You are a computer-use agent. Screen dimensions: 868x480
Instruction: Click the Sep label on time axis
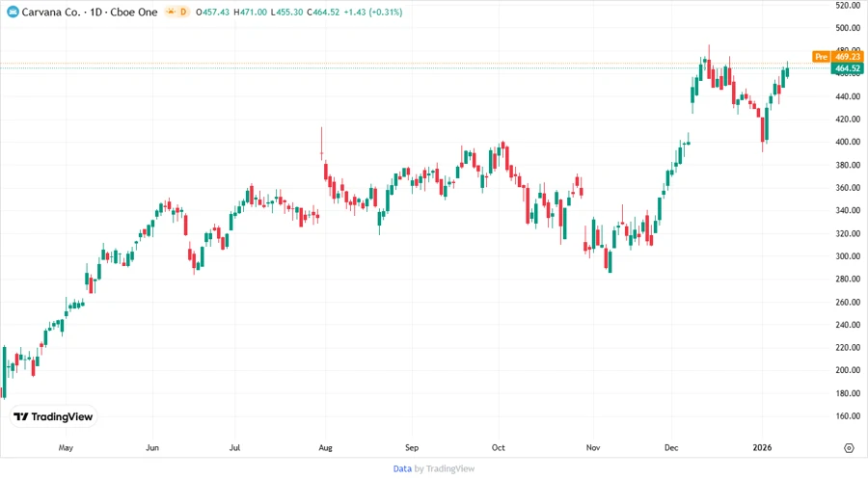(x=412, y=447)
